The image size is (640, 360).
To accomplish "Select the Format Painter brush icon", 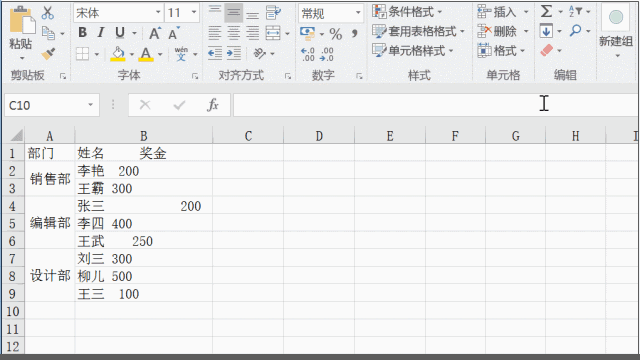I will coord(48,53).
